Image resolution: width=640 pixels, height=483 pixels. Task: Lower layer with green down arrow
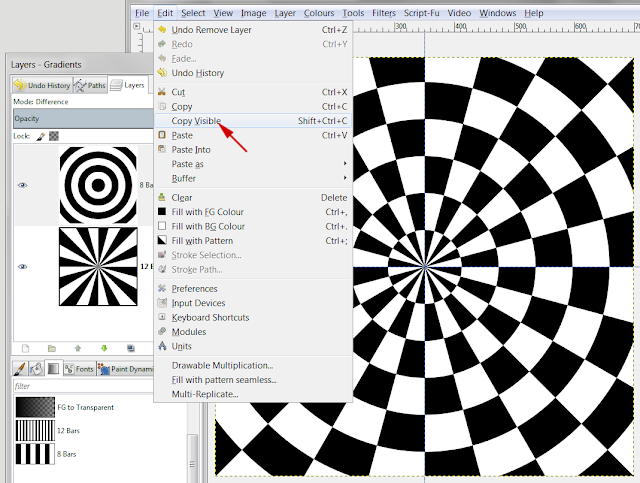point(104,349)
